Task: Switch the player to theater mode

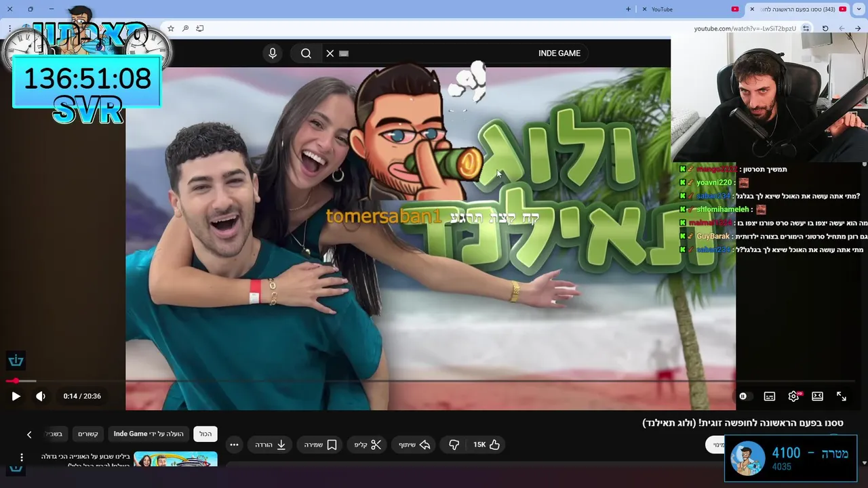Action: click(818, 396)
